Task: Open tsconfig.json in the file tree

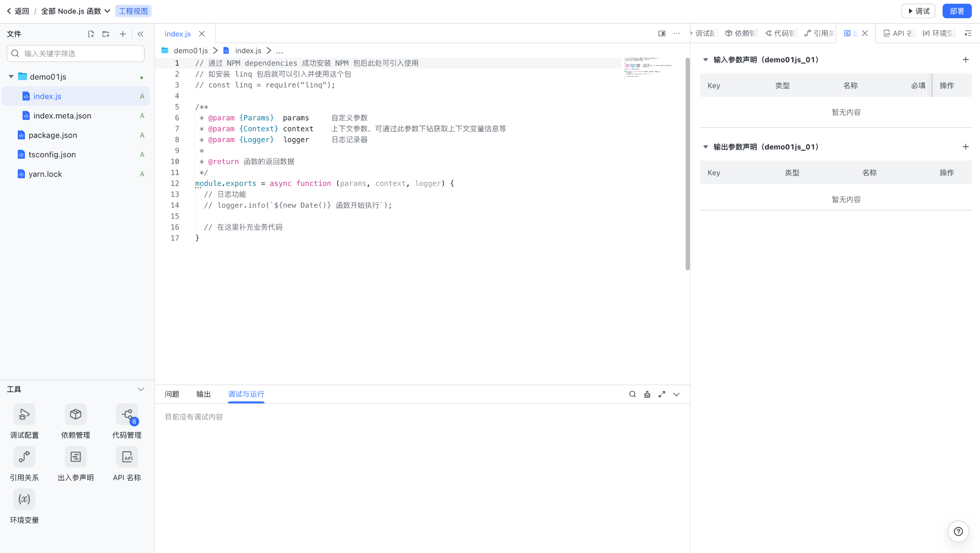Action: [x=76, y=154]
